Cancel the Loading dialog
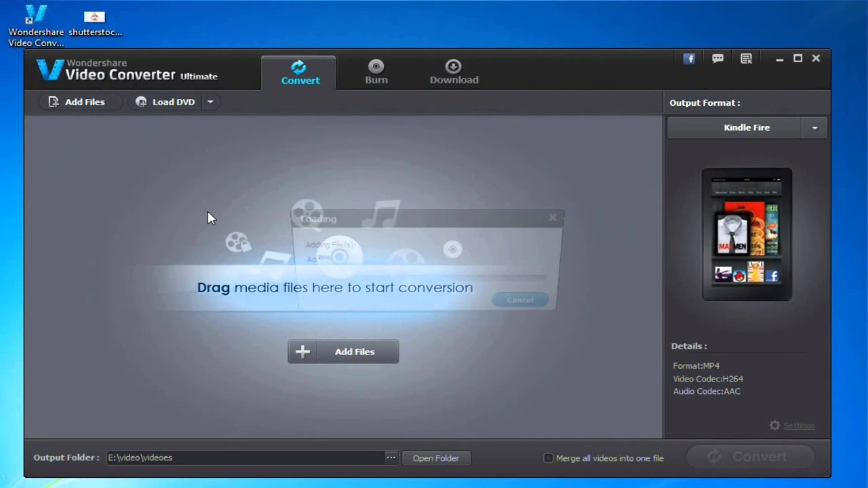The width and height of the screenshot is (868, 488). 520,300
